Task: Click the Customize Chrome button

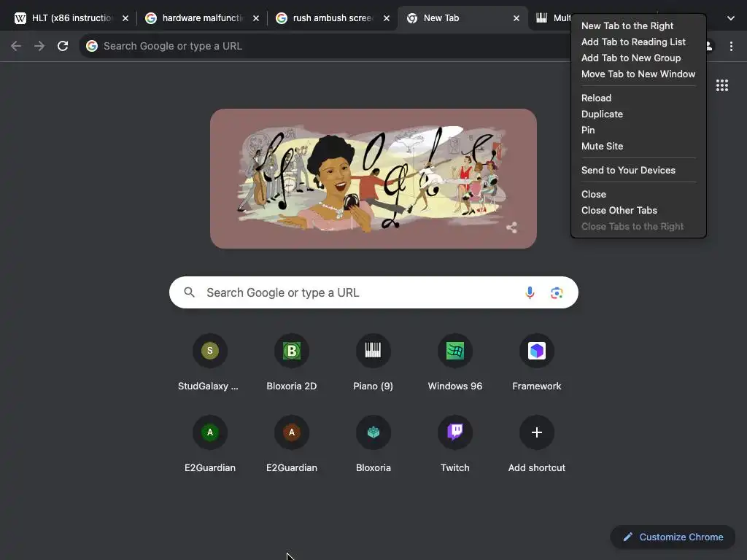Action: click(673, 537)
